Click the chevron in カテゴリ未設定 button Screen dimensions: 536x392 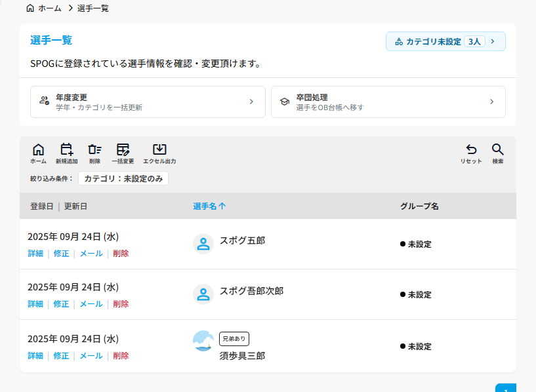coord(493,41)
